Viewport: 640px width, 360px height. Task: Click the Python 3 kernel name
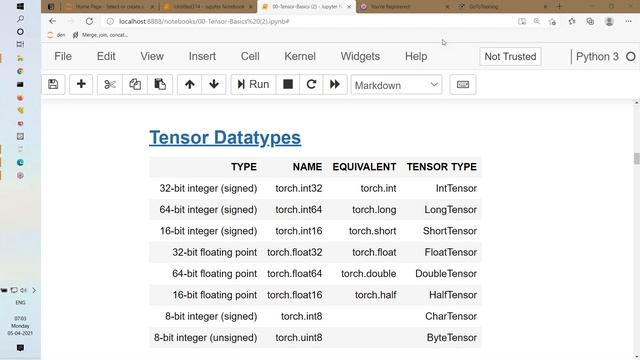[597, 57]
